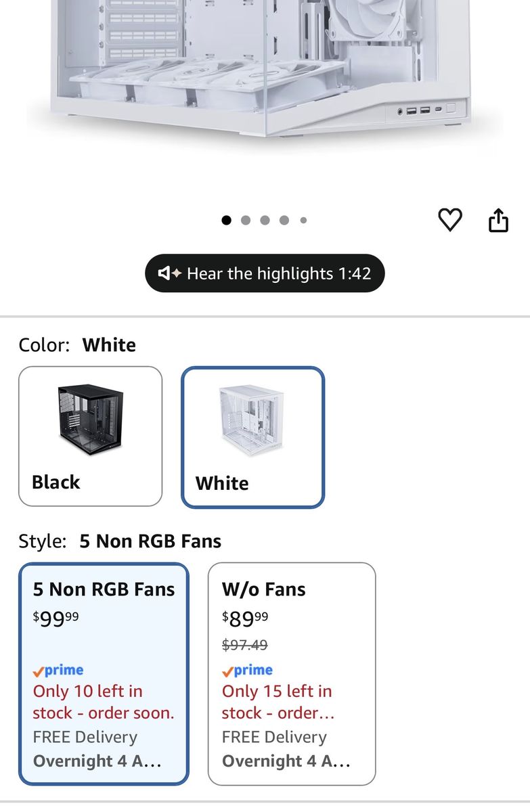Play Hear the highlights audio

click(265, 273)
